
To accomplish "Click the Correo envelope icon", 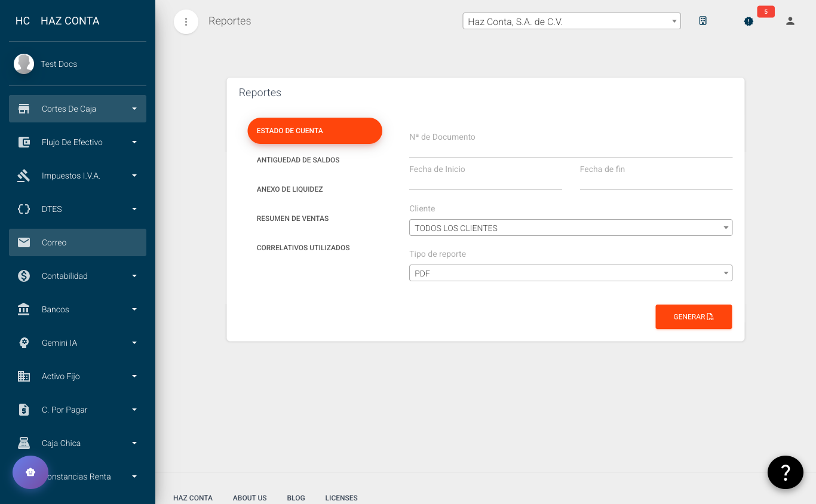I will click(24, 242).
